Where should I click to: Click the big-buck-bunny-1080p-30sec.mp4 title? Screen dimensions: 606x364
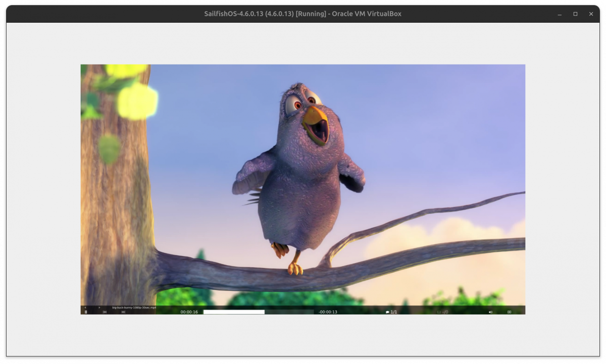click(134, 307)
